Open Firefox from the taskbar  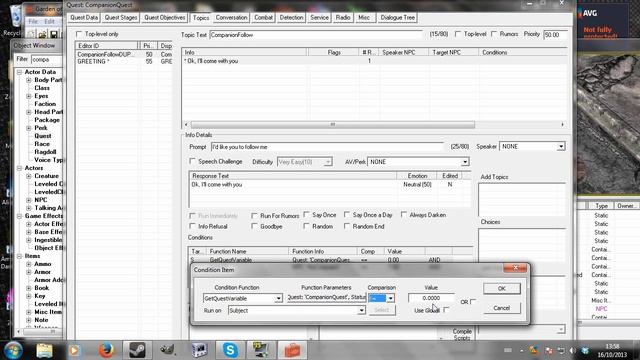point(106,350)
